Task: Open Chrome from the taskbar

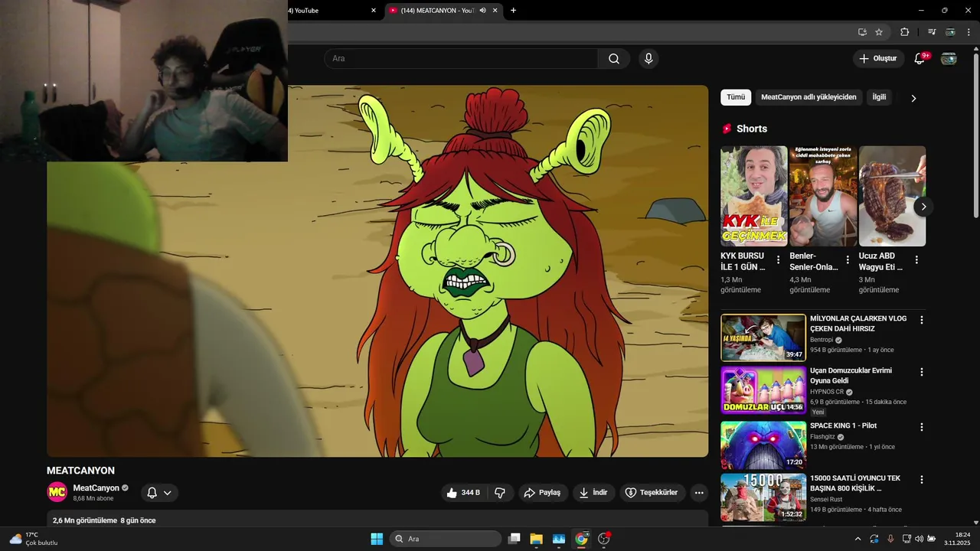Action: click(581, 539)
